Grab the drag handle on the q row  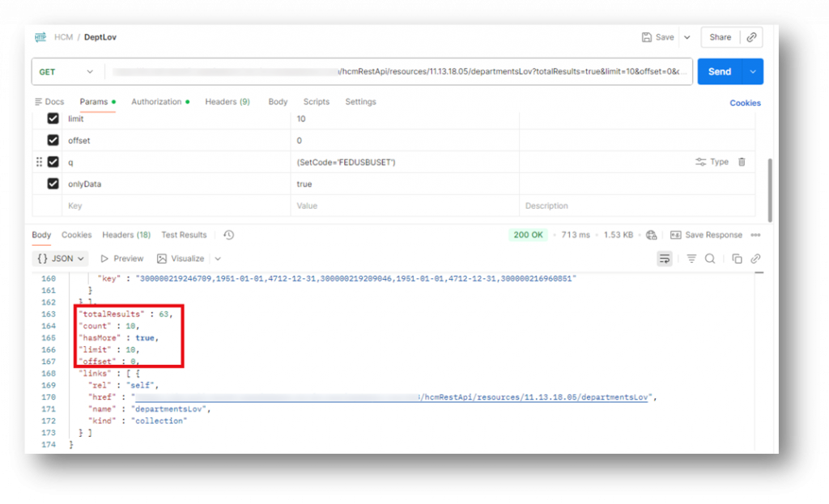coord(39,162)
